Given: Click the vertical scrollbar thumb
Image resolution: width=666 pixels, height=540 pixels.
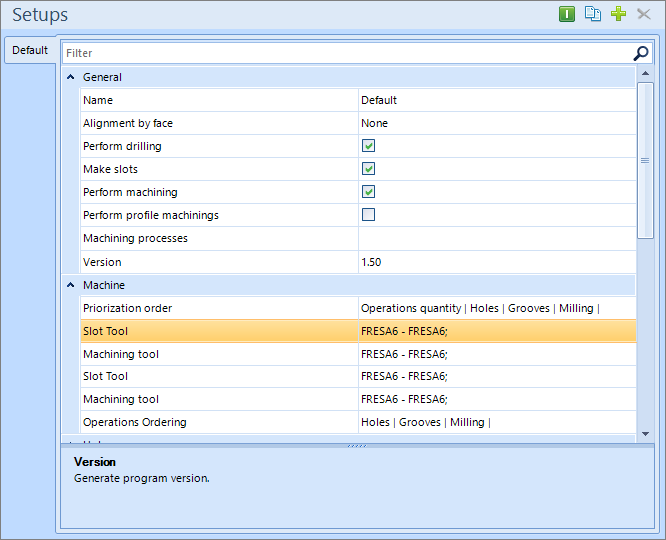Looking at the screenshot, I should click(646, 160).
